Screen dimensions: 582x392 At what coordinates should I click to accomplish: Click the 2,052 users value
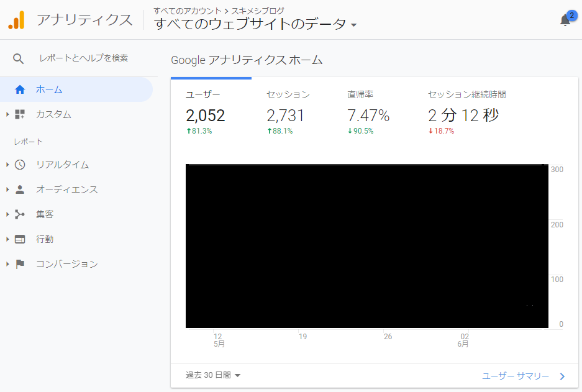[205, 116]
